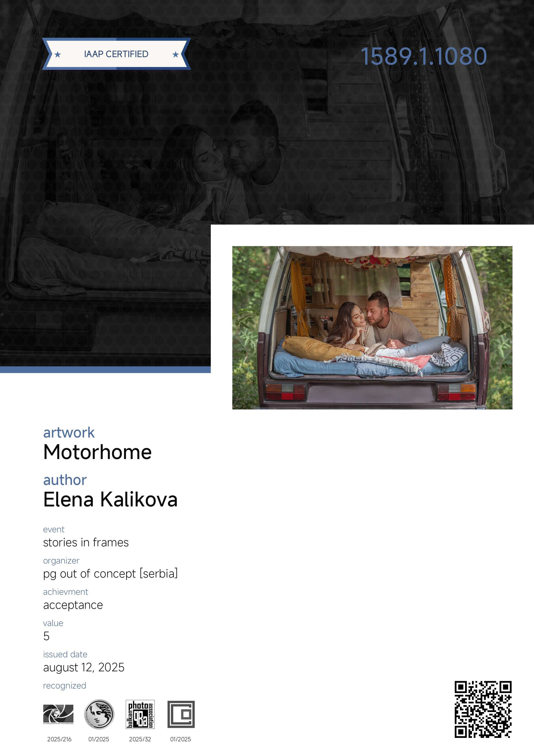
Task: Click the blue bar under the dark banner
Action: (x=105, y=369)
